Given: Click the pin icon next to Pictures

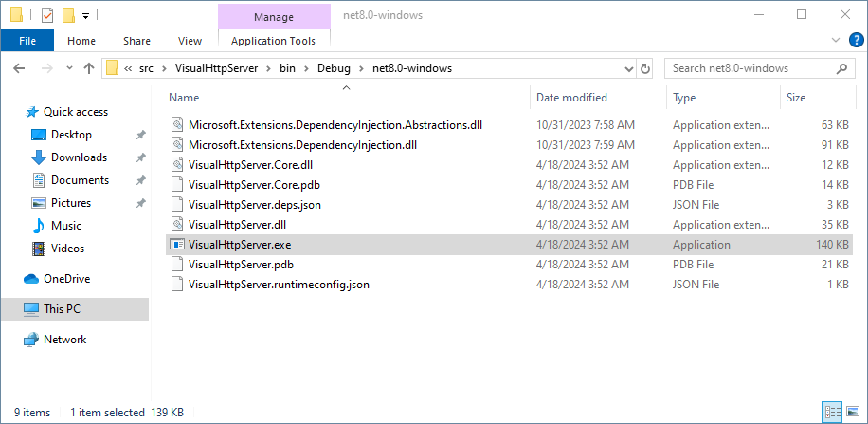Looking at the screenshot, I should (x=140, y=203).
